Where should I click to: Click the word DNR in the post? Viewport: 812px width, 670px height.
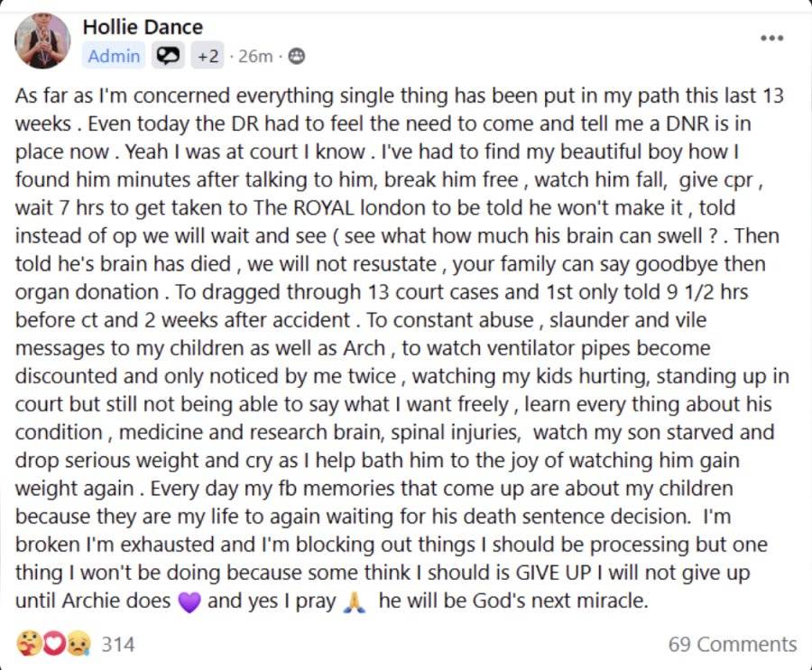(x=689, y=124)
